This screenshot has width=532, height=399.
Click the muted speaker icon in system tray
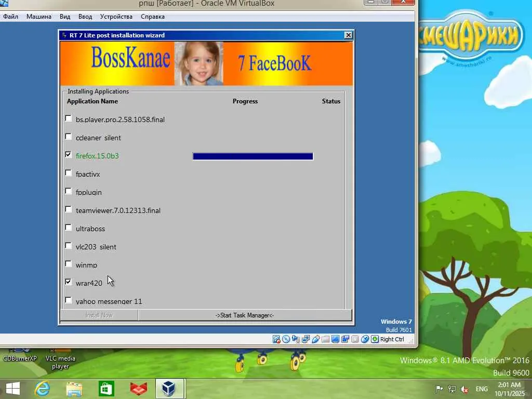point(464,389)
